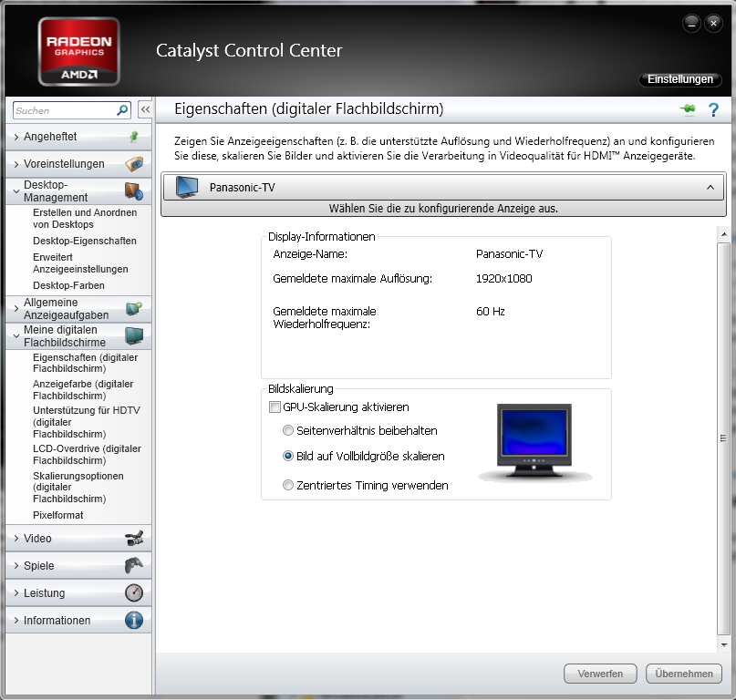736x700 pixels.
Task: Open Desktop-Eigenschaften page
Action: (x=85, y=241)
